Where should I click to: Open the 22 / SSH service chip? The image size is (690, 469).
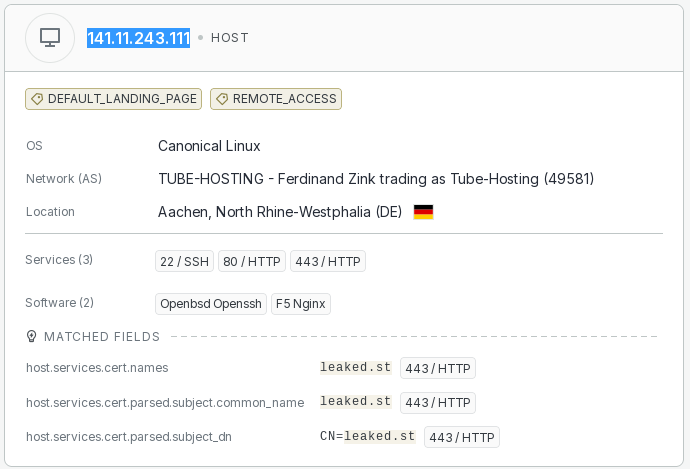coord(184,261)
